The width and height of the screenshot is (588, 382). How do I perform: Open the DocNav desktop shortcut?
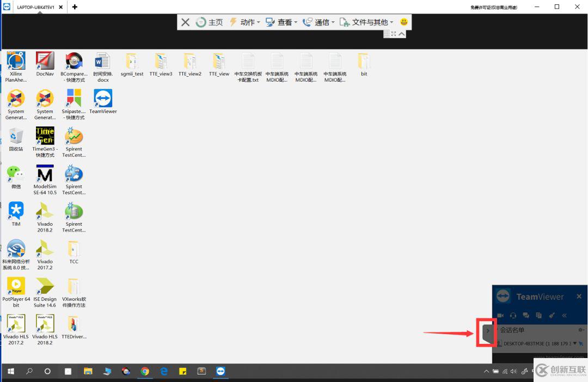(45, 64)
